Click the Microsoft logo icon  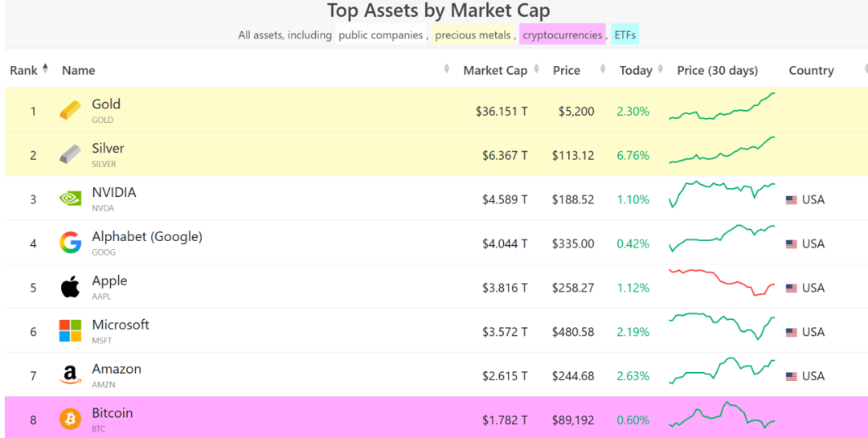[x=70, y=330]
